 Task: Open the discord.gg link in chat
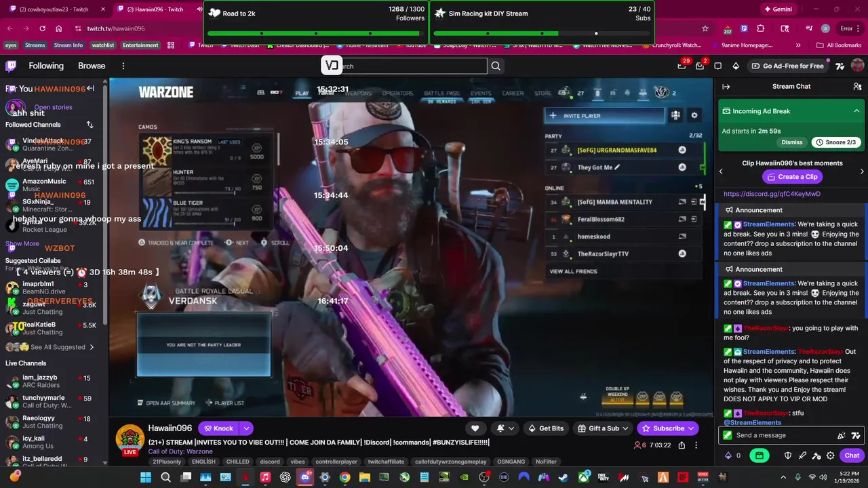click(772, 194)
